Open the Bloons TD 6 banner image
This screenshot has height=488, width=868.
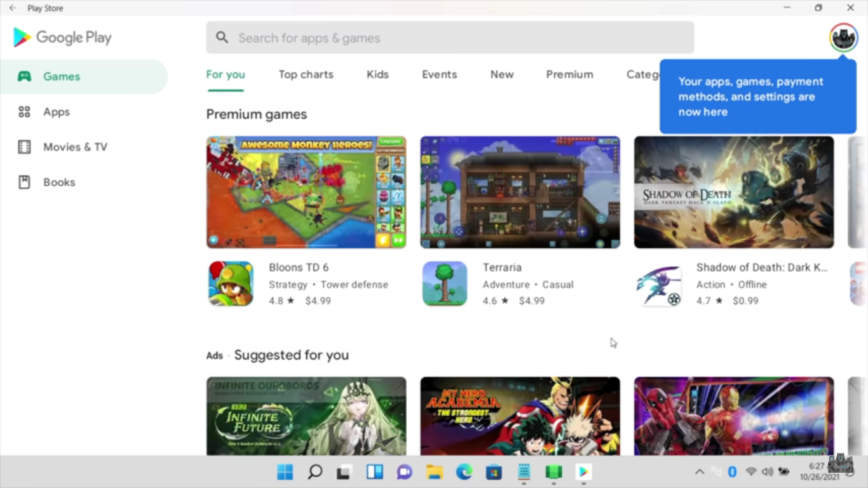(306, 192)
